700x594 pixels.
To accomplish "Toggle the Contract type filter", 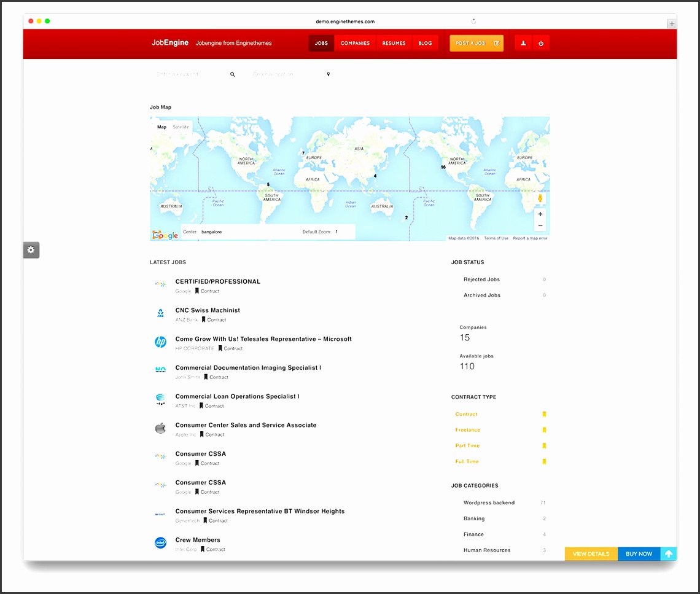I will coord(467,414).
